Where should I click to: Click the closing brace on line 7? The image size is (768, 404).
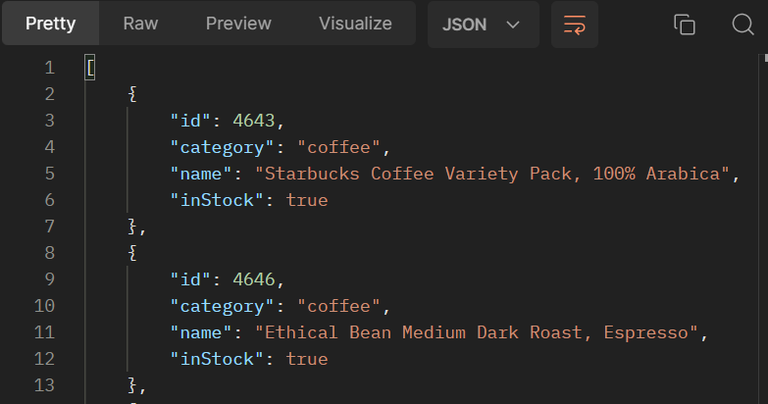click(132, 226)
